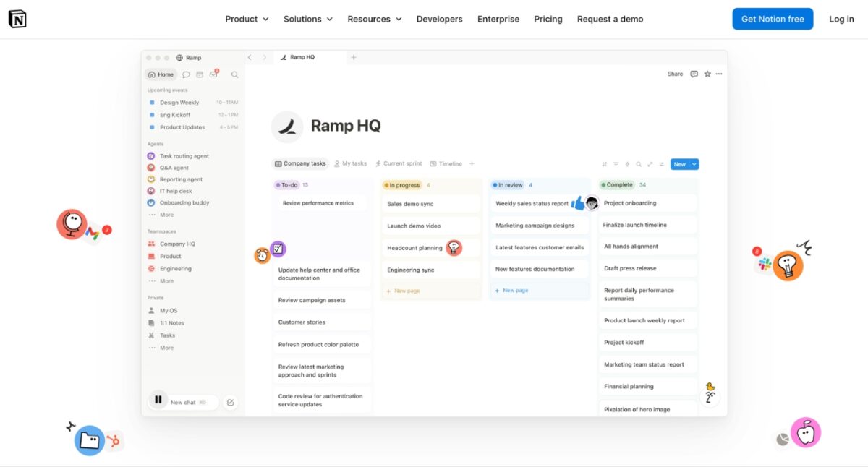Click the Notion logo icon
The height and width of the screenshot is (467, 868).
[17, 19]
